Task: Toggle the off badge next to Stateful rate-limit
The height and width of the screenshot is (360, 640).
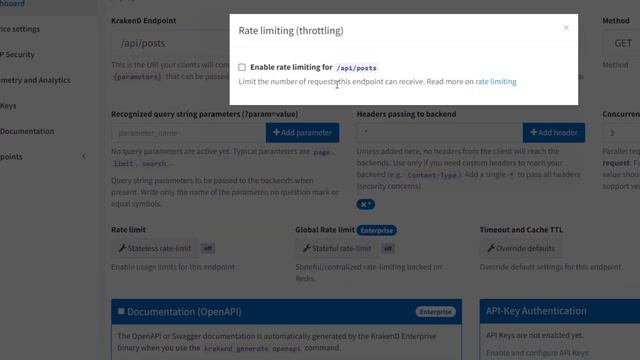Action: tap(388, 248)
